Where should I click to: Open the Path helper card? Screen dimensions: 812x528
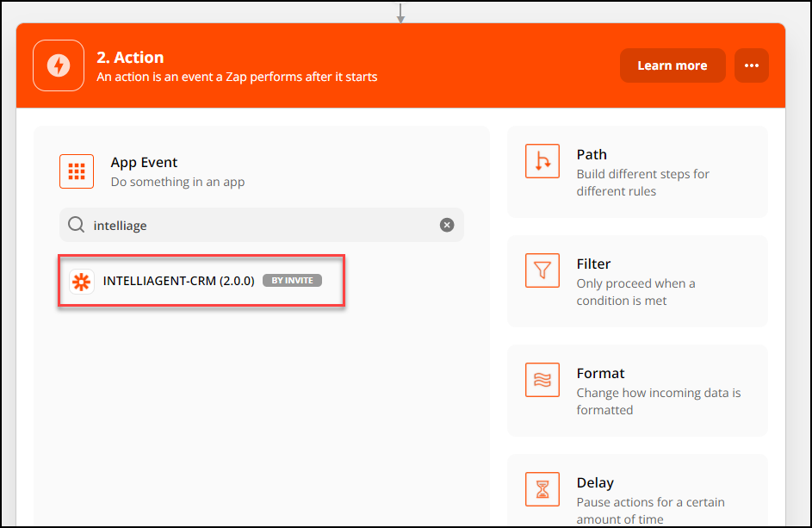pyautogui.click(x=637, y=171)
